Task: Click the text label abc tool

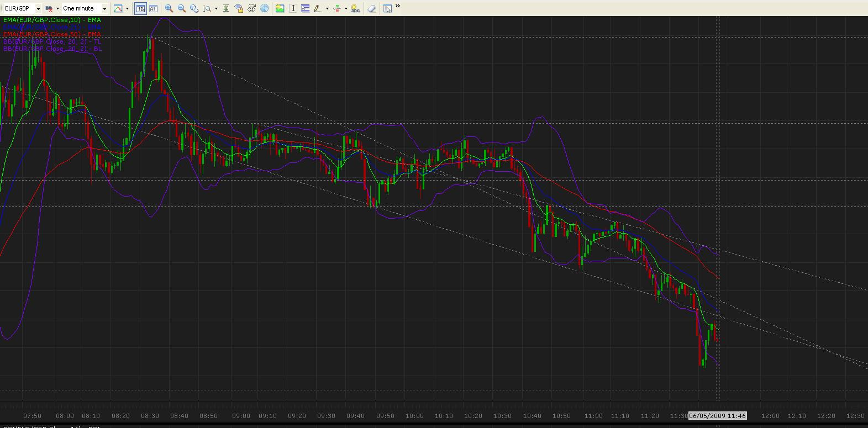Action: pos(355,8)
